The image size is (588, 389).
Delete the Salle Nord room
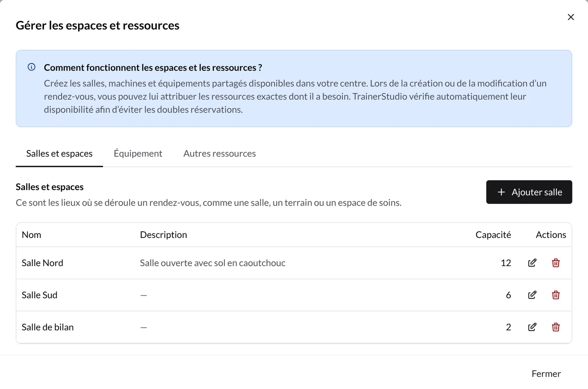[556, 263]
